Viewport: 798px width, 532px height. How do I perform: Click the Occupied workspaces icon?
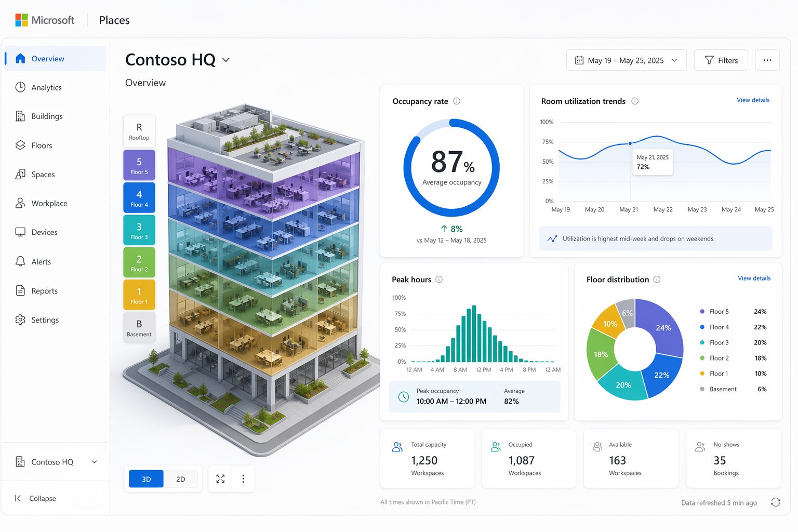[x=496, y=447]
